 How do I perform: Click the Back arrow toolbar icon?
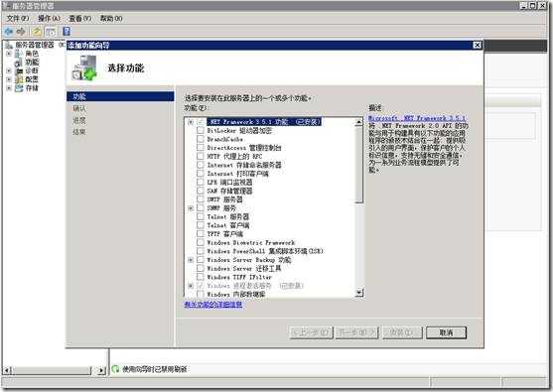pyautogui.click(x=9, y=32)
